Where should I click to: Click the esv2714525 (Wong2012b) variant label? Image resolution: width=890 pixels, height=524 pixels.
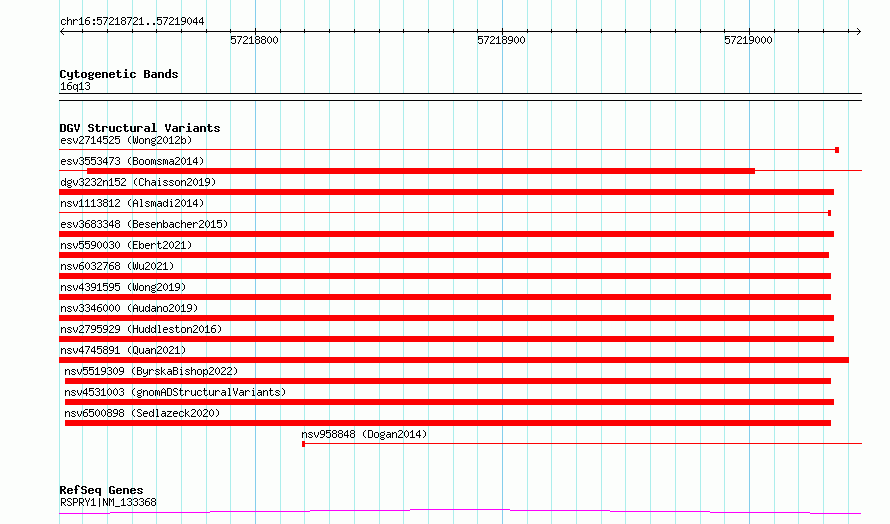126,140
